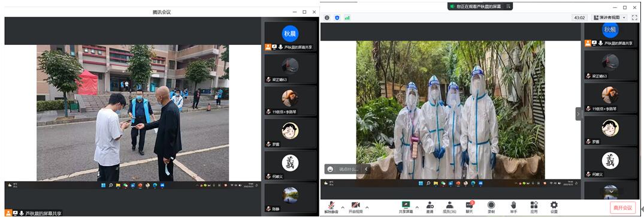Viewport: 644px width, 217px height.
Task: Click the blue security shield icon
Action: (x=337, y=17)
